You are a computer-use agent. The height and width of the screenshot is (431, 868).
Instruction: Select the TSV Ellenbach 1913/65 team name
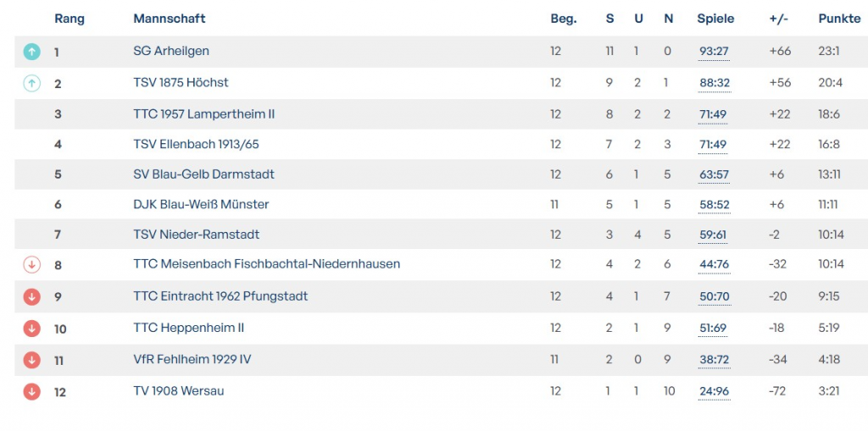pyautogui.click(x=196, y=144)
